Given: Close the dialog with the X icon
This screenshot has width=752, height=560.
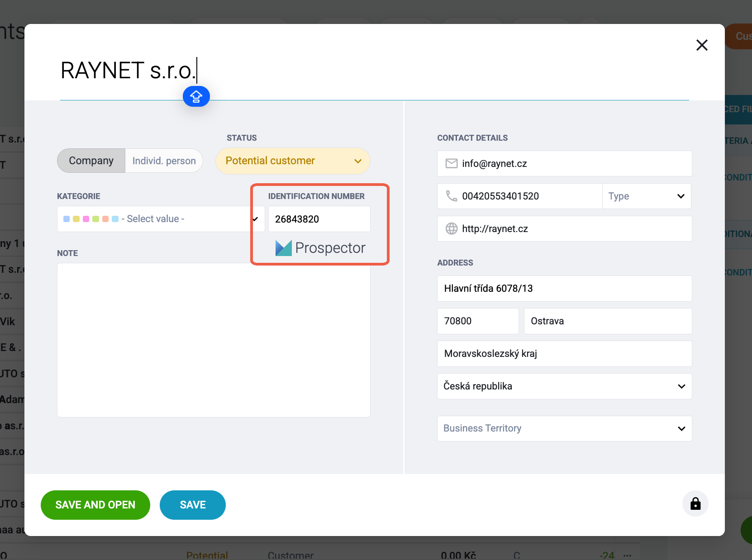Looking at the screenshot, I should pyautogui.click(x=702, y=45).
